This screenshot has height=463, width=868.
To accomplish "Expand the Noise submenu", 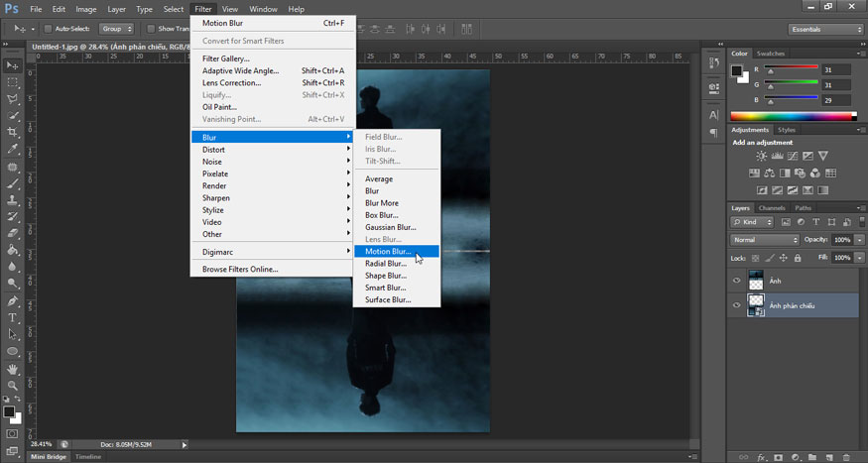I will (272, 162).
